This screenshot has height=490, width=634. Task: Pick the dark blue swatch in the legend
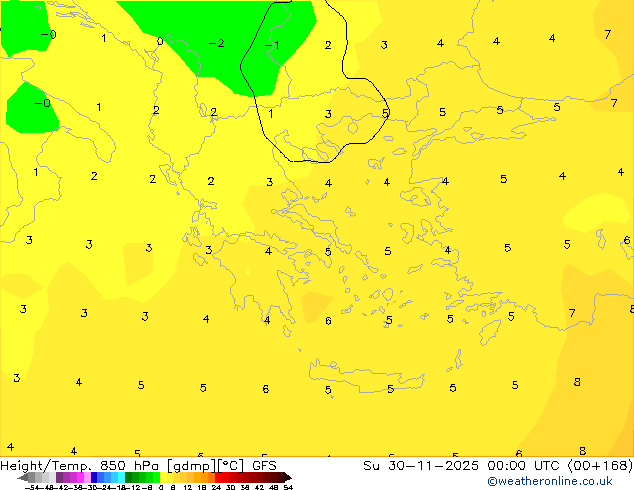coord(94,477)
